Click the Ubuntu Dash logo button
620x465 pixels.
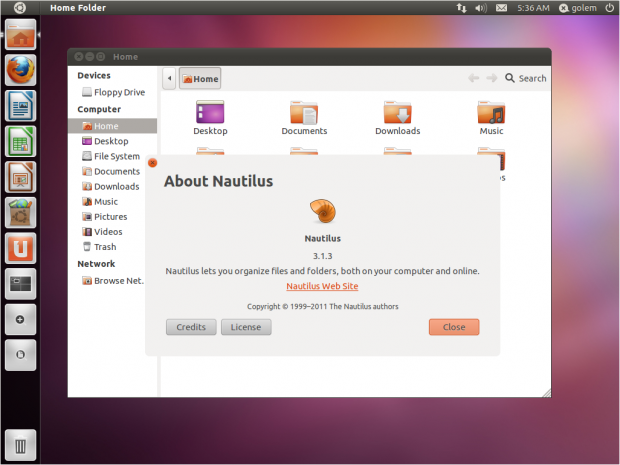(19, 8)
